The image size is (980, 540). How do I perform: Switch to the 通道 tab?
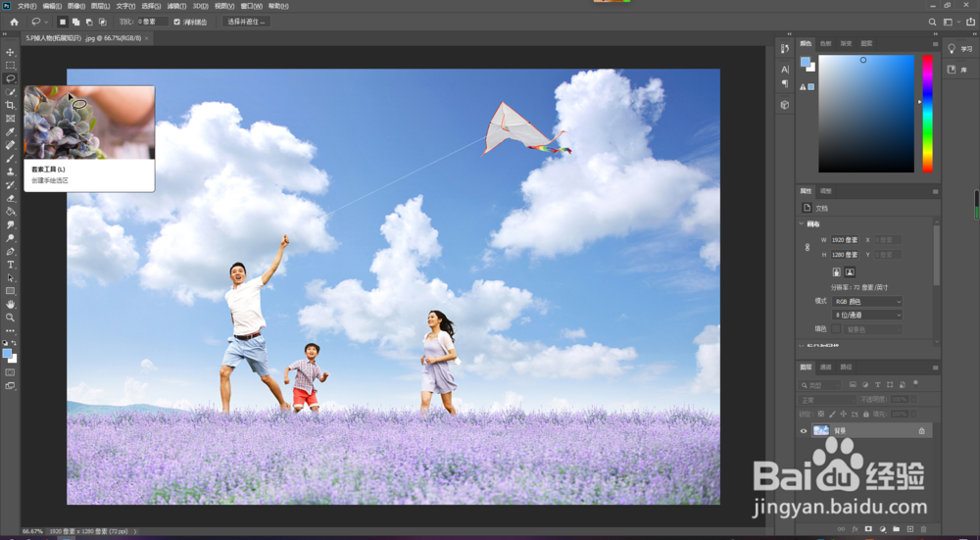(x=825, y=368)
